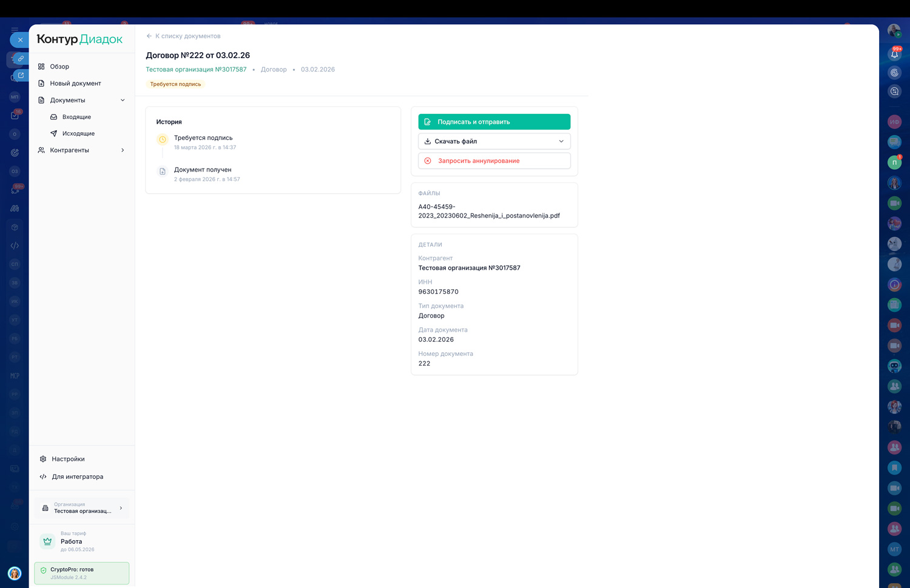Click the inbox icon beside Входящие
The width and height of the screenshot is (910, 588).
53,117
